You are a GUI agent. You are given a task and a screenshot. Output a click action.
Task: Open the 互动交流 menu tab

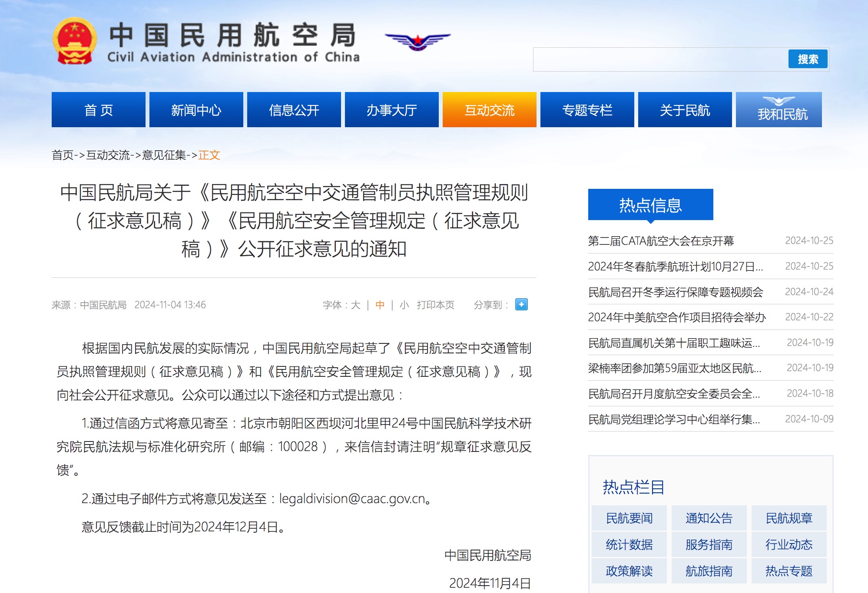(489, 110)
